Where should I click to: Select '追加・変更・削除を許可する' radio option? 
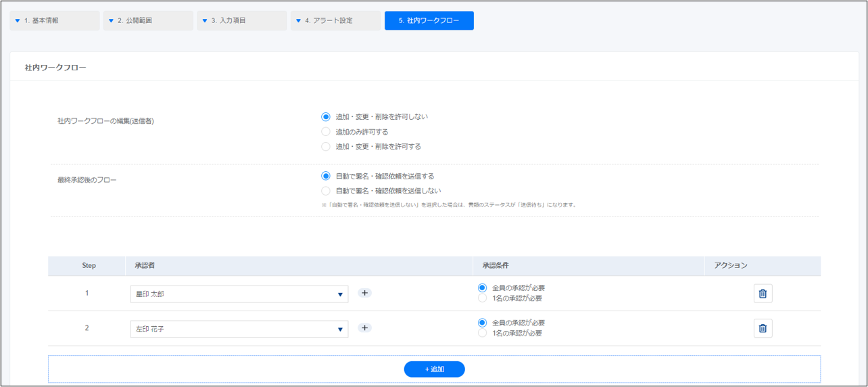pyautogui.click(x=326, y=146)
